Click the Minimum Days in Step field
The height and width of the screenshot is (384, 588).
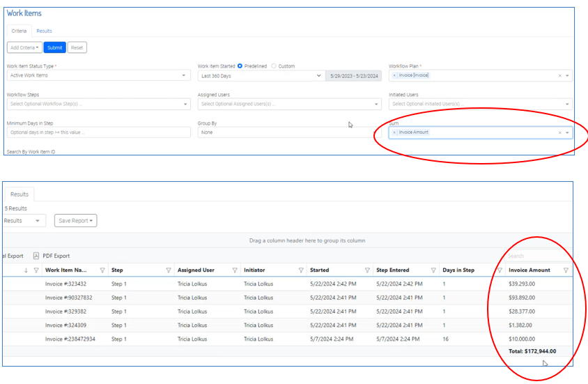pyautogui.click(x=99, y=132)
